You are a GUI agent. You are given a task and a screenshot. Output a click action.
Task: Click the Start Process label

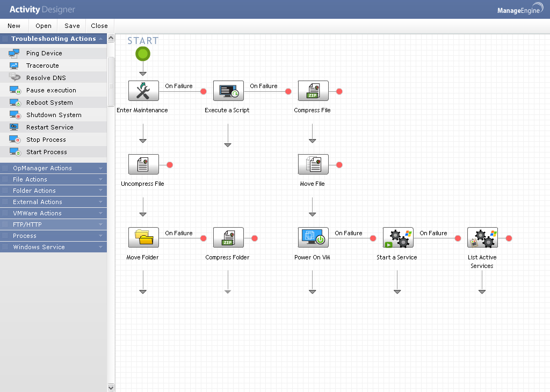tap(47, 152)
